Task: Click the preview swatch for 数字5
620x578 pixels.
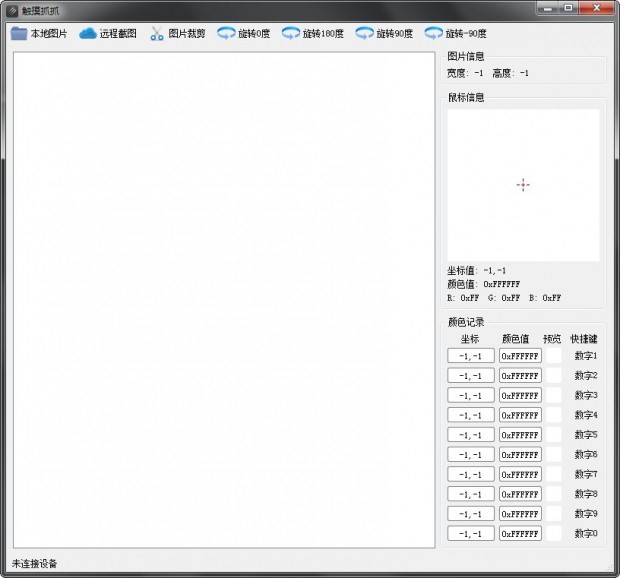Action: point(554,435)
